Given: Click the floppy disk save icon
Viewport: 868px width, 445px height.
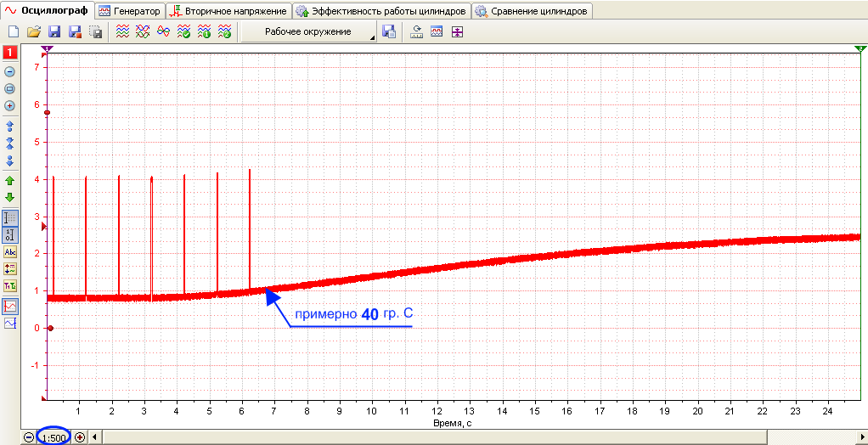Looking at the screenshot, I should tap(55, 32).
